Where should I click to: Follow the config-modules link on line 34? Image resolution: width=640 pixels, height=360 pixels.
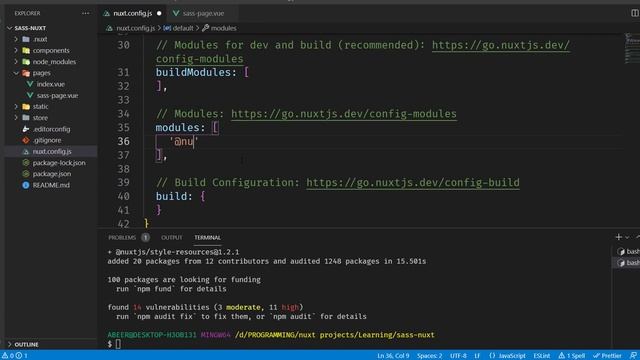(x=344, y=114)
